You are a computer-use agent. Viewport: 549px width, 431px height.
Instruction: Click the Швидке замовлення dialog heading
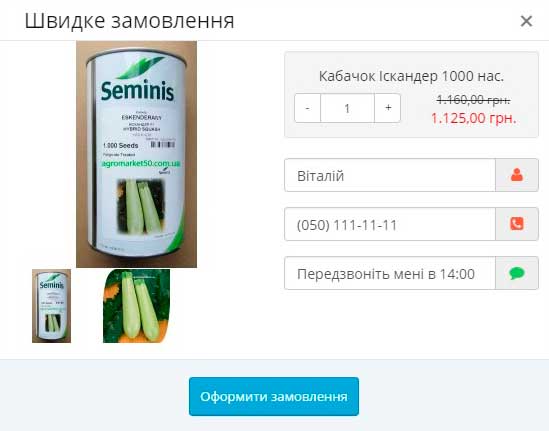pyautogui.click(x=129, y=21)
